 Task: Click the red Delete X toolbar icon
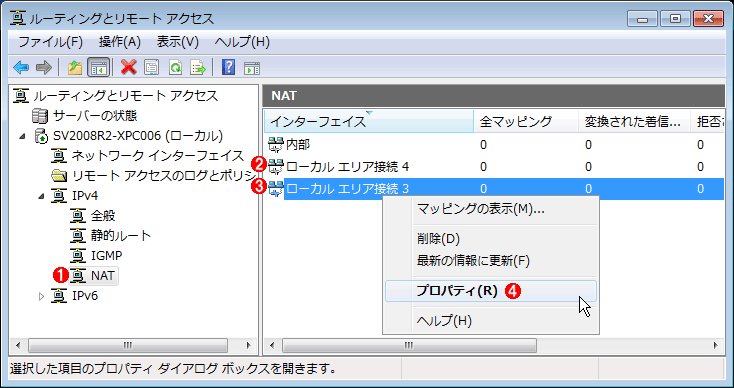pyautogui.click(x=128, y=67)
